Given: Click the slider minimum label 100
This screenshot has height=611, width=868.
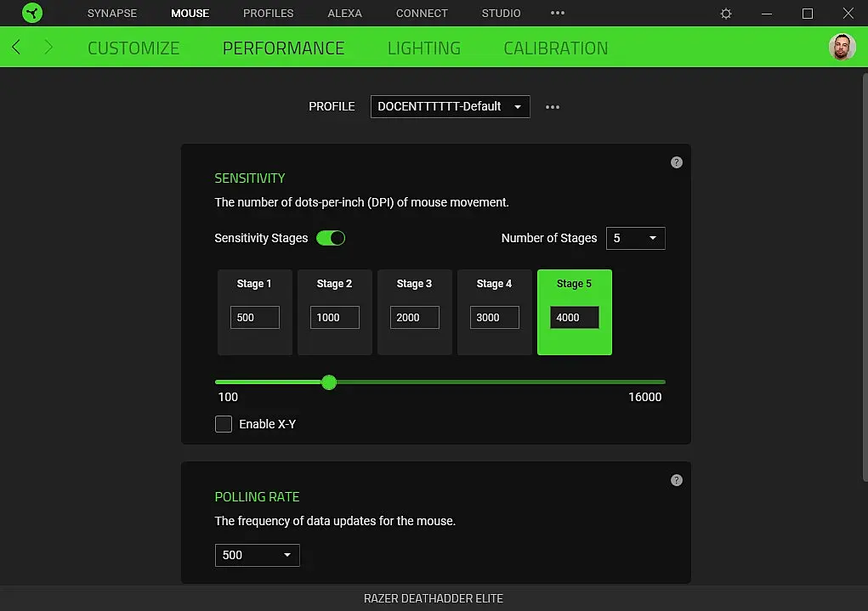Looking at the screenshot, I should 228,397.
